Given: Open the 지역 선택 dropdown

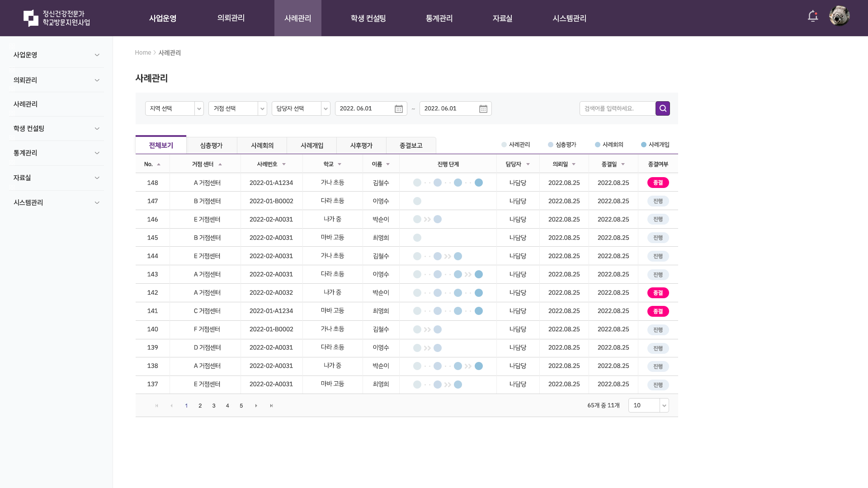Looking at the screenshot, I should click(174, 108).
